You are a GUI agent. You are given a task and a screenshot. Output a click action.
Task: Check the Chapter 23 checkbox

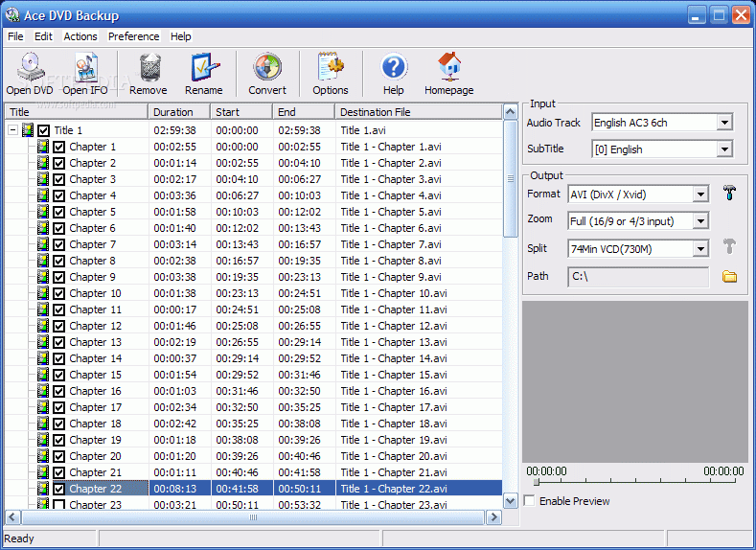[58, 505]
